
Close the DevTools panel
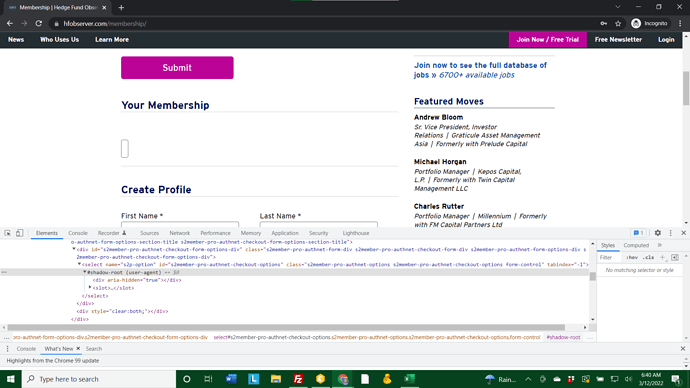point(683,233)
